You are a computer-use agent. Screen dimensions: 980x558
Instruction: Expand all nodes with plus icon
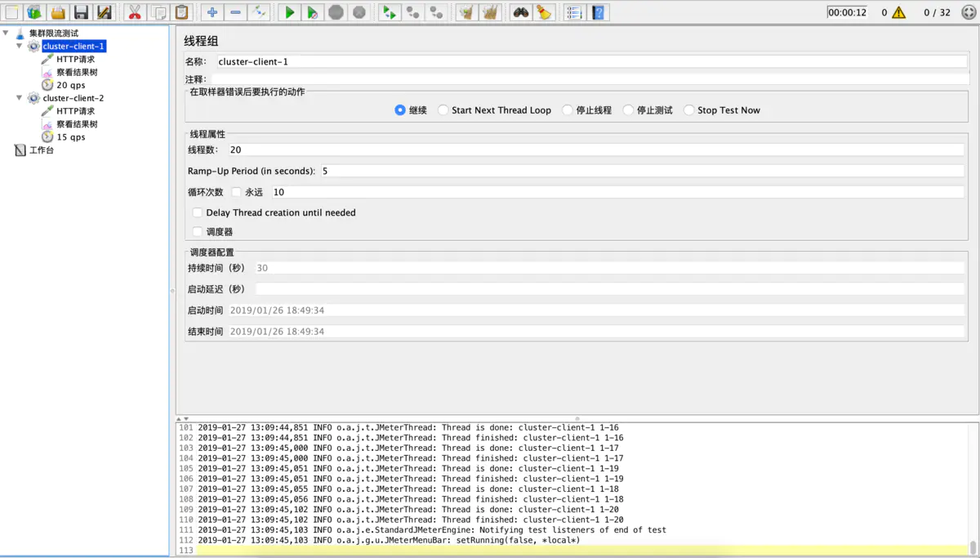click(x=212, y=12)
